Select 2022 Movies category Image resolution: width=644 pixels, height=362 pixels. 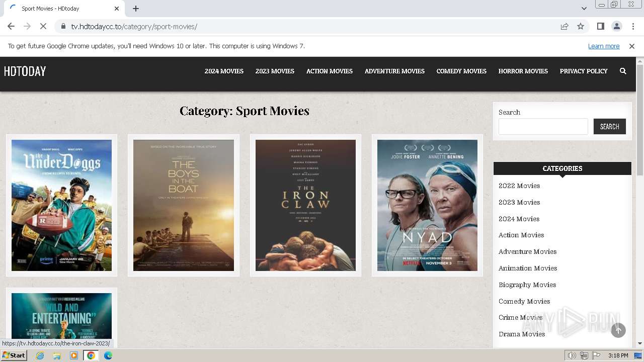tap(519, 186)
